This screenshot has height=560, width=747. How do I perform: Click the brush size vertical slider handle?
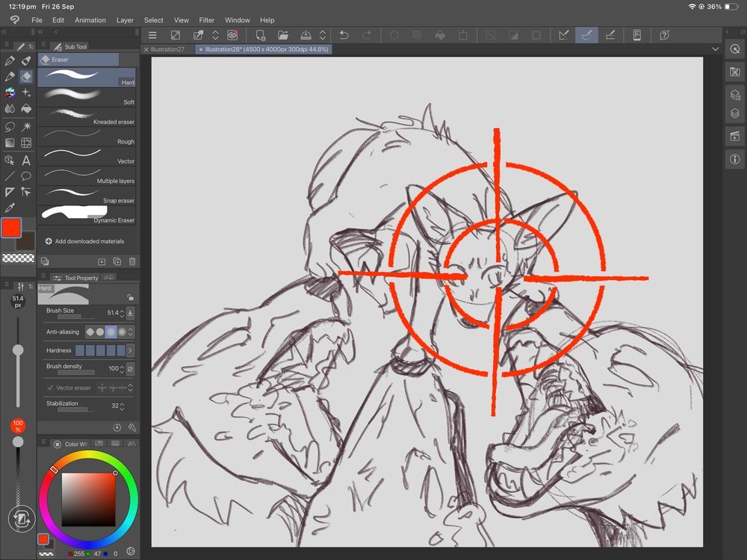click(x=18, y=350)
